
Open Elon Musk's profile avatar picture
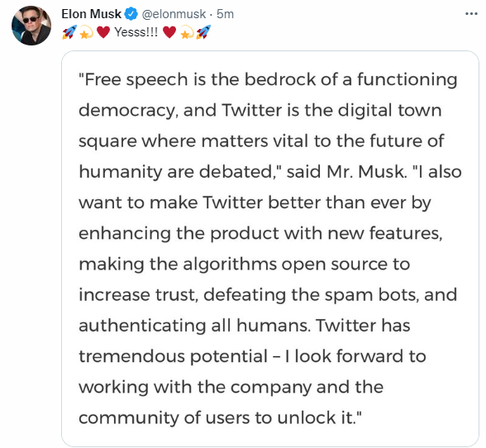31,26
